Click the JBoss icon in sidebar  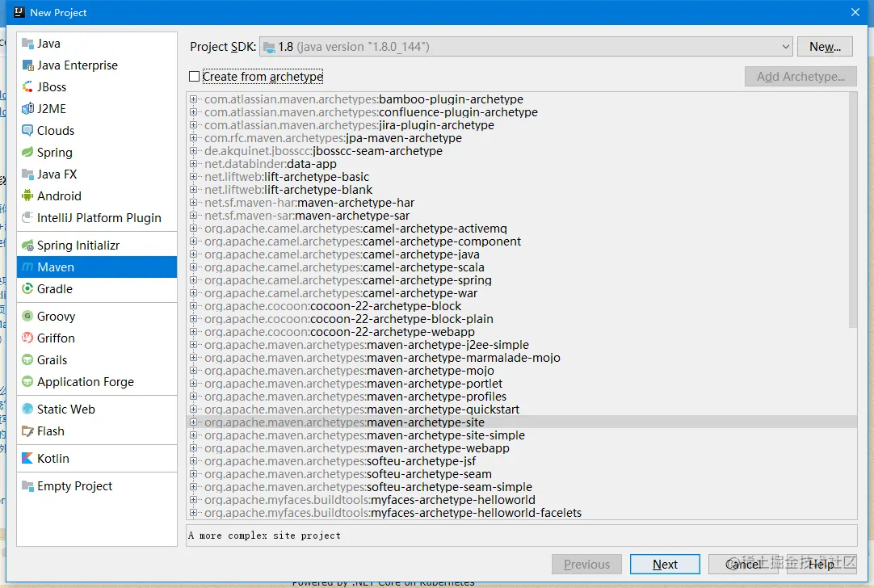pos(27,87)
